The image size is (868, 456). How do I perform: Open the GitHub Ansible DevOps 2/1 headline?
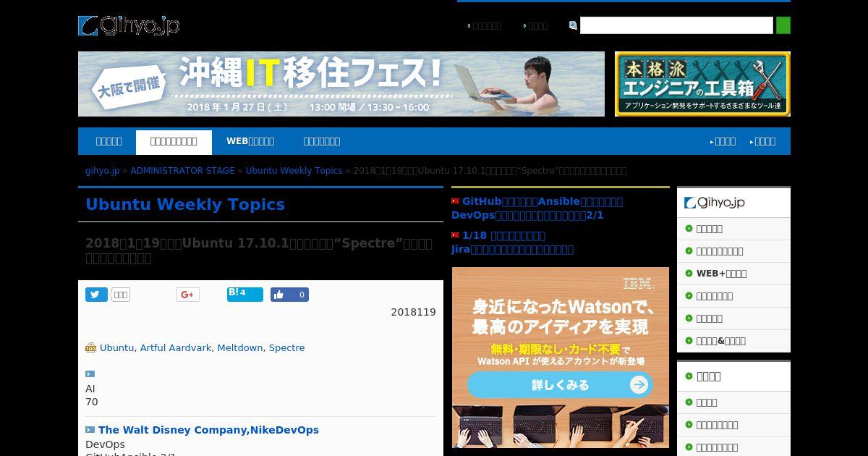[537, 208]
